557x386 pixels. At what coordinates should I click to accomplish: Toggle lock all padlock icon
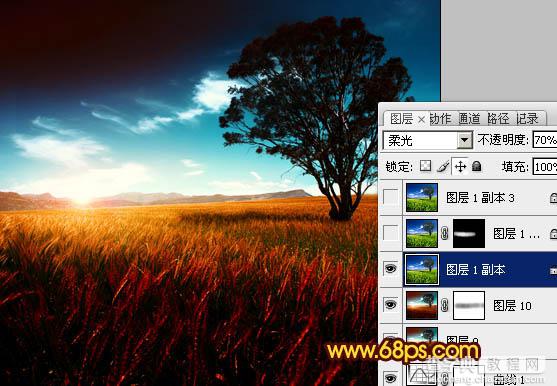pos(477,166)
